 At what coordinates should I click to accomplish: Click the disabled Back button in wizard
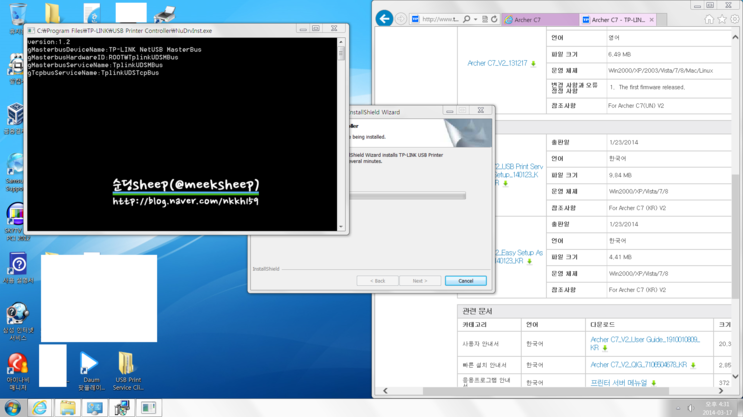(x=377, y=281)
